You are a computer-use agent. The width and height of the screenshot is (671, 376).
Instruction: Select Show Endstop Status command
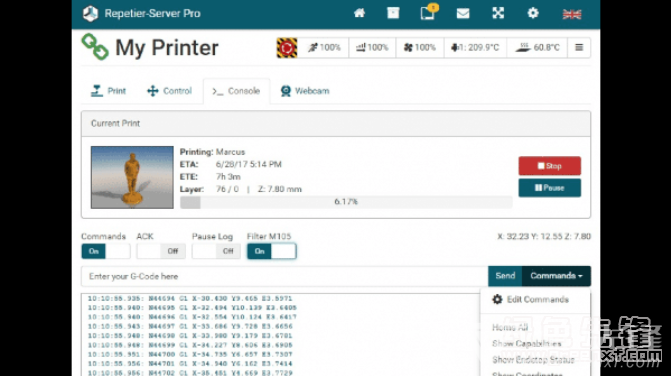[x=533, y=360]
